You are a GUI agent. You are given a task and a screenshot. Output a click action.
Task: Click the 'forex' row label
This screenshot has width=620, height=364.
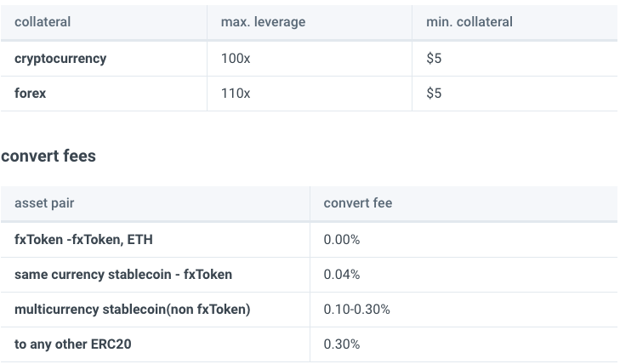30,94
